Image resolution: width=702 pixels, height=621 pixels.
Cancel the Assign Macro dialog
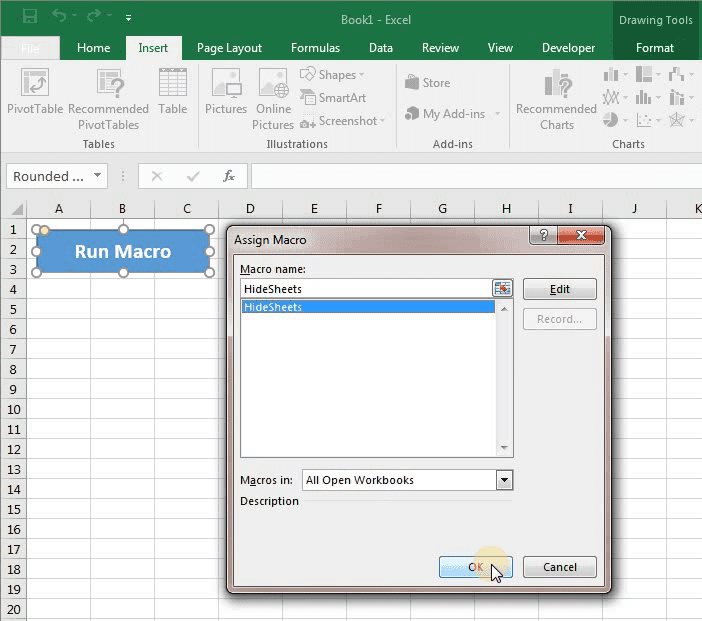coord(559,567)
